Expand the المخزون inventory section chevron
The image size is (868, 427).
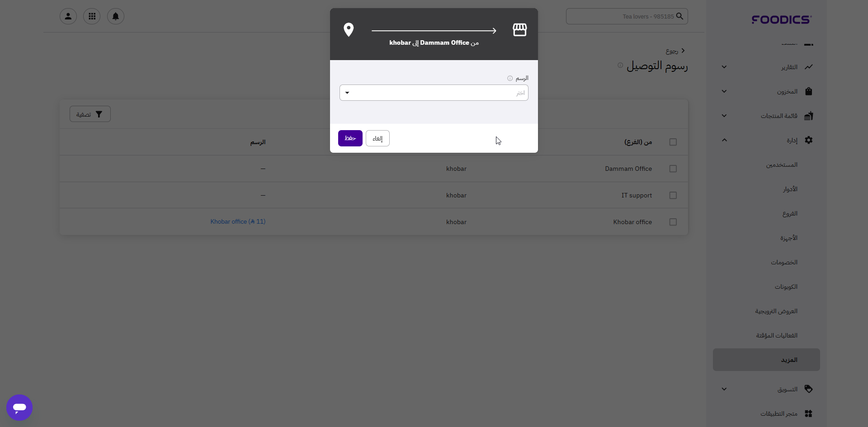tap(724, 91)
